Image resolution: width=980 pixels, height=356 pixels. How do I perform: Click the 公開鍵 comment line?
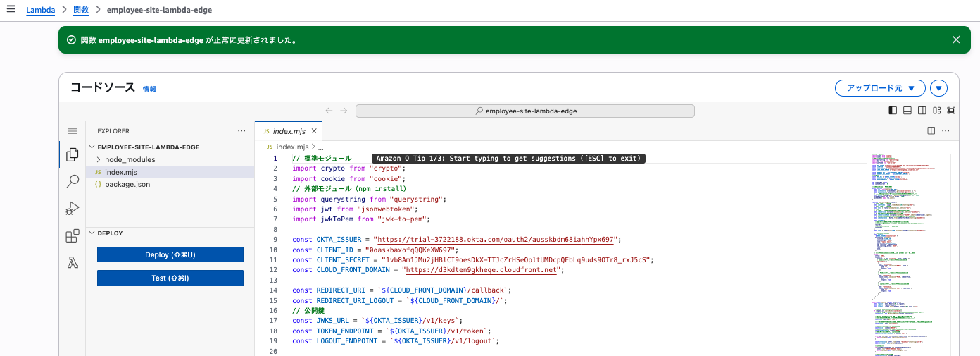[x=307, y=311]
